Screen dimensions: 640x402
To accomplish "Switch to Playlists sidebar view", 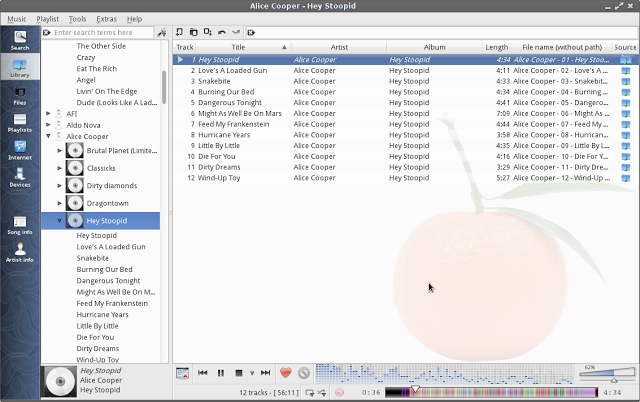I will click(20, 122).
